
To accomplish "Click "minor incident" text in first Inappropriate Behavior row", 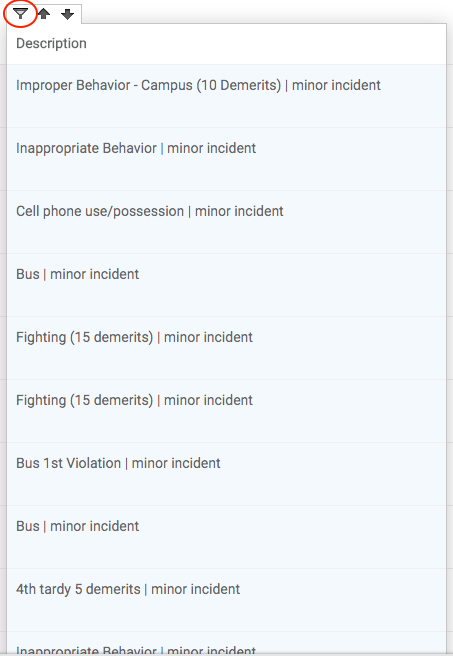I will click(x=212, y=148).
